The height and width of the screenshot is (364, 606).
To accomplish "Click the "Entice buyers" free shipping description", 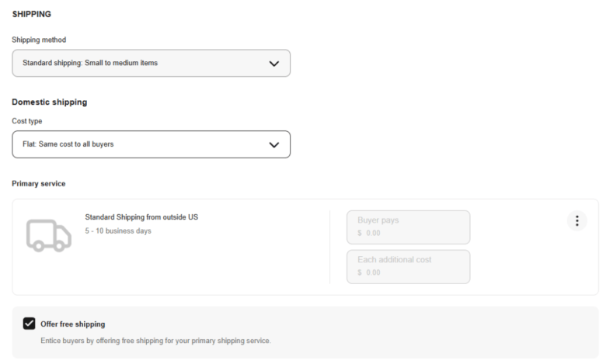I will pos(155,341).
